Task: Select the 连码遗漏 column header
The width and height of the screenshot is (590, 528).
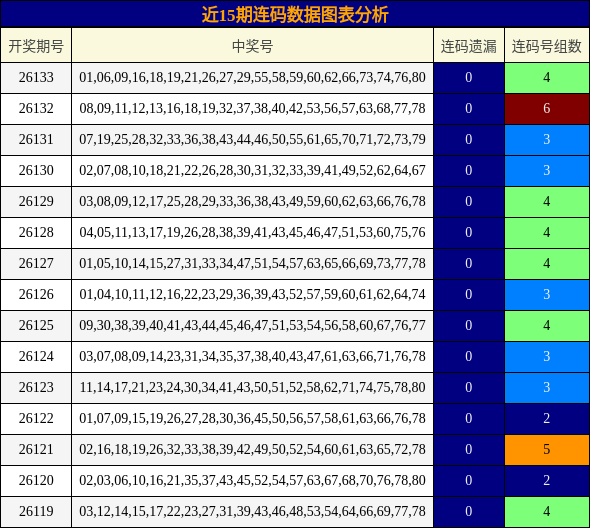Action: click(469, 46)
